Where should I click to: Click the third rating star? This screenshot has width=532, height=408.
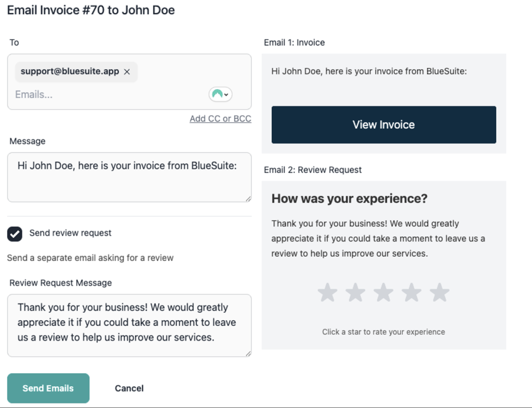click(x=383, y=292)
